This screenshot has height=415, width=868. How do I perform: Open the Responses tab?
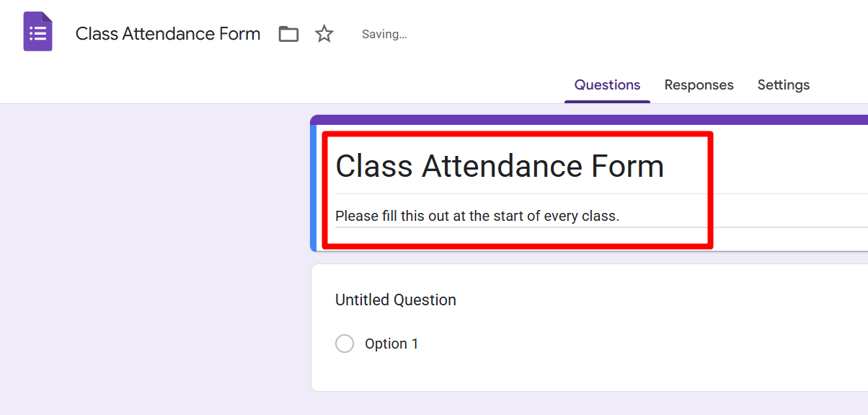click(699, 85)
